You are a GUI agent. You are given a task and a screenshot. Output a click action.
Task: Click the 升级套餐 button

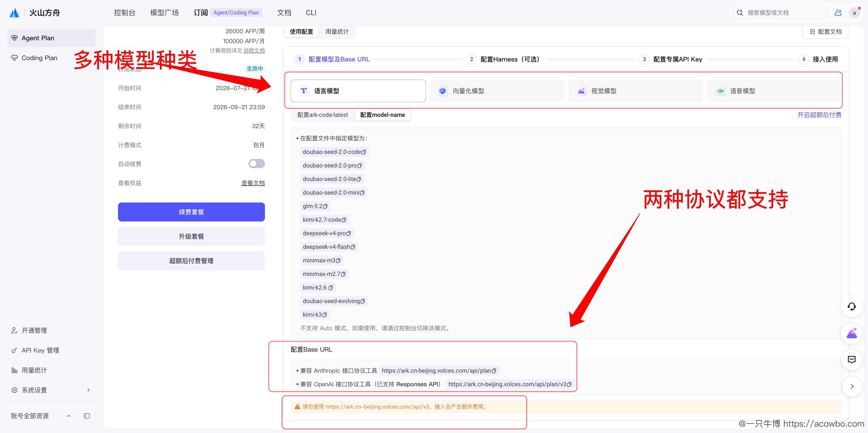(191, 237)
